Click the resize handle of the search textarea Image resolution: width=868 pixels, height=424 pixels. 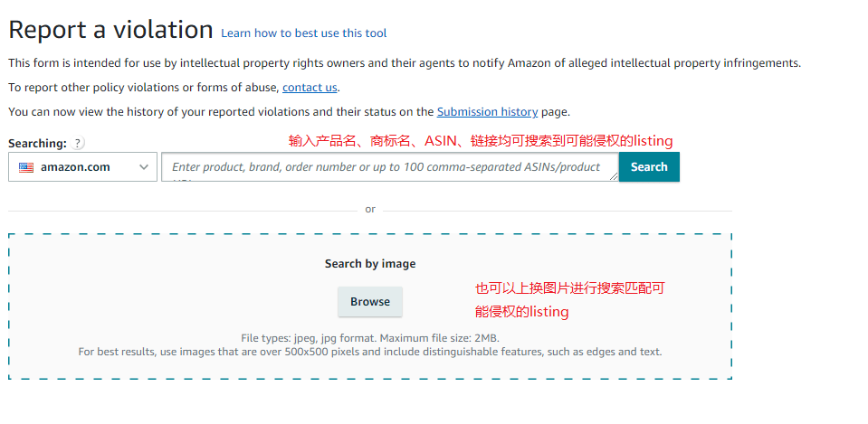click(614, 176)
